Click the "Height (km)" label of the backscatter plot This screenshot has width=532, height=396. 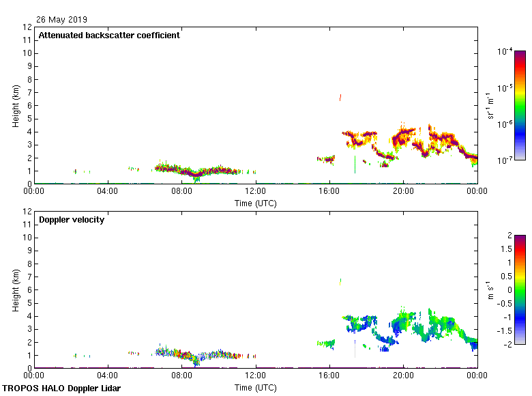click(16, 105)
